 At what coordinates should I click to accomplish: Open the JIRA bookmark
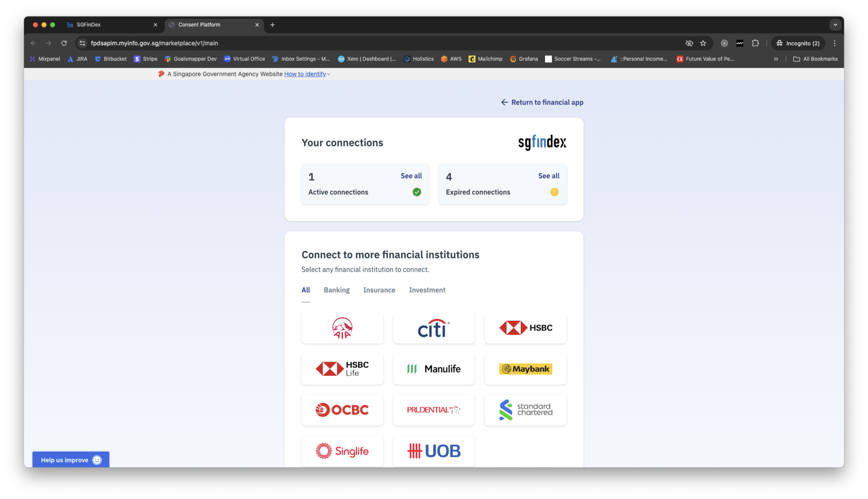pos(77,59)
